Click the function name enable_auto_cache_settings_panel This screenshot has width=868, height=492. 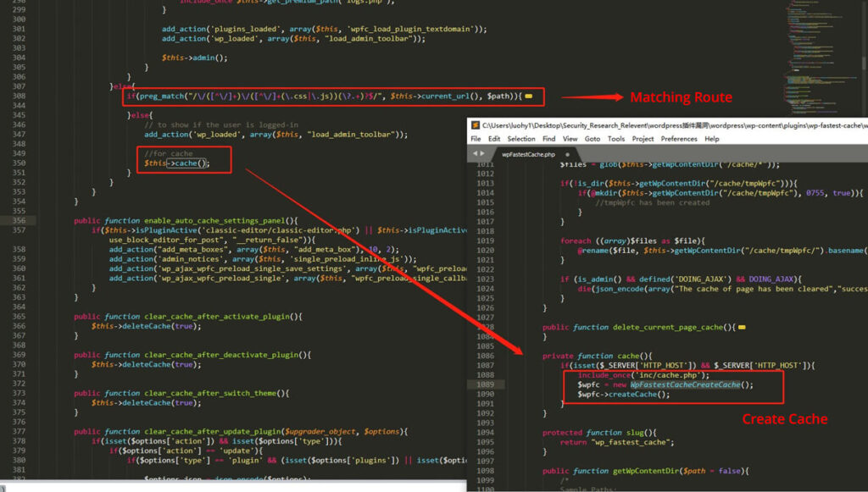point(216,220)
